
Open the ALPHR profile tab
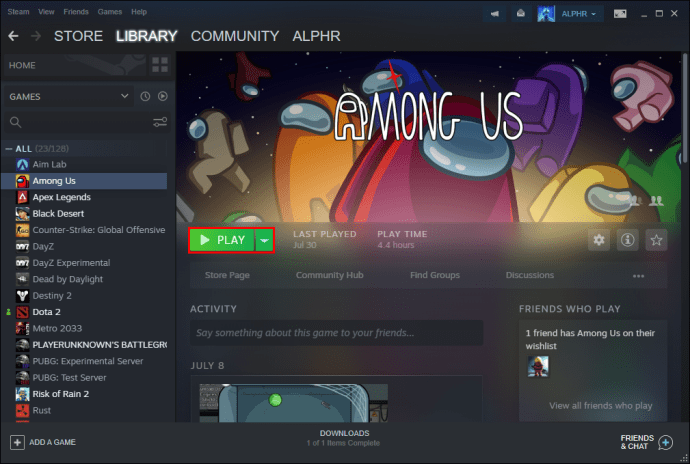[x=316, y=36]
